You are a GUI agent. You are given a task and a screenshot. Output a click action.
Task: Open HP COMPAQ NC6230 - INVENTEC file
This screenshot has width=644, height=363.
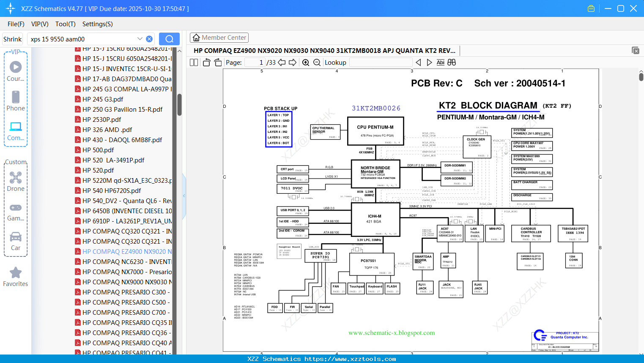123,261
